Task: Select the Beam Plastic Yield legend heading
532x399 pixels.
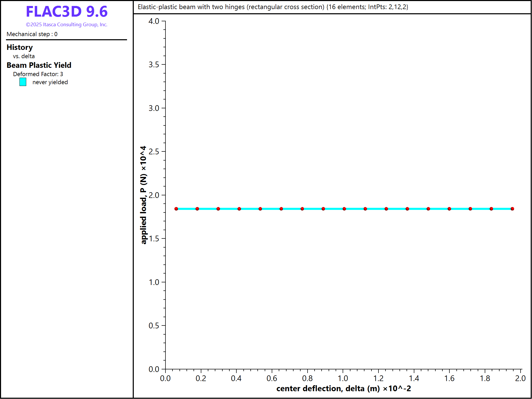Action: 39,65
